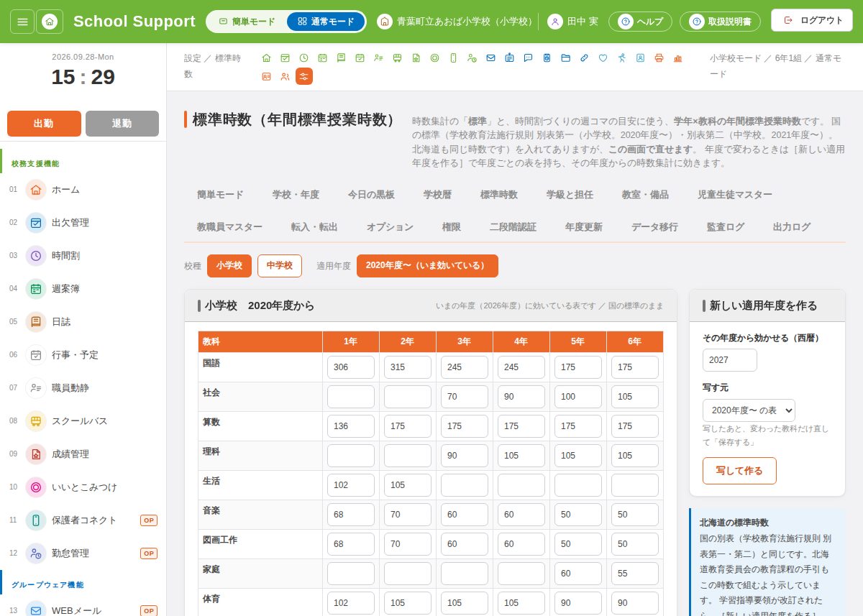Open 学級と担任 settings tab

point(570,195)
